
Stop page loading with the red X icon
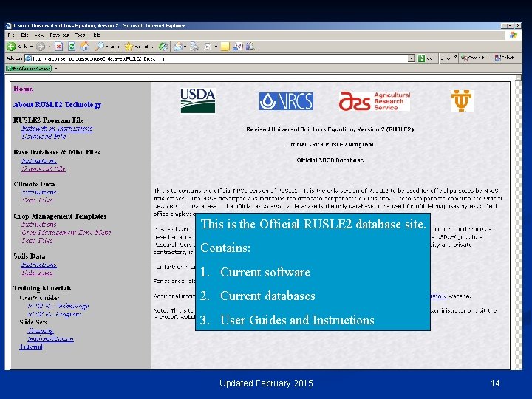click(x=58, y=47)
